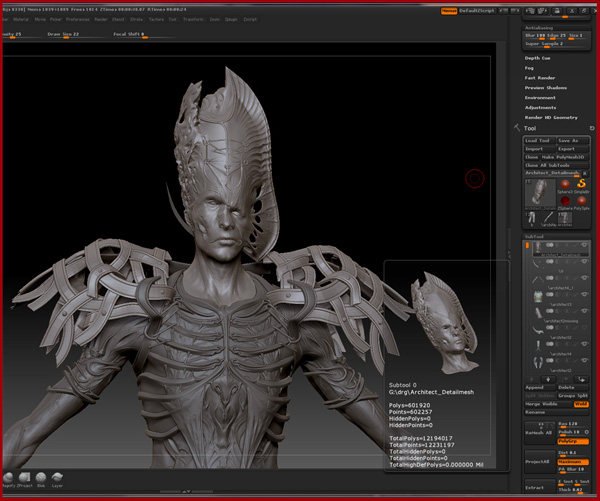The width and height of the screenshot is (600, 501).
Task: Hide the Architect_Detailmesh subtool eye
Action: tap(584, 245)
